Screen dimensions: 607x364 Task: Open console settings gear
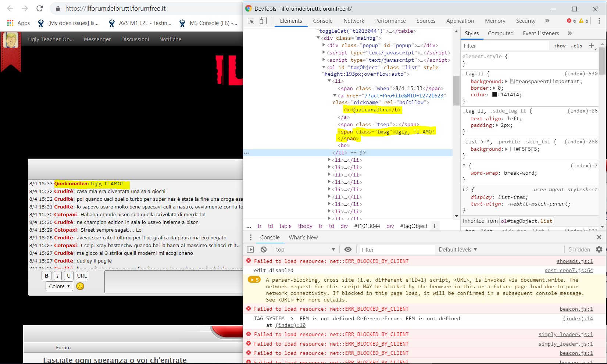click(x=599, y=250)
